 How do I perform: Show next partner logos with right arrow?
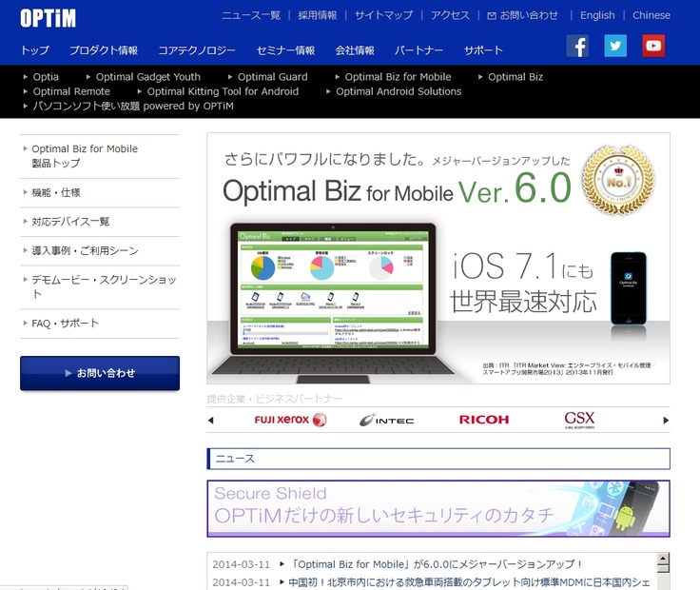tap(666, 421)
